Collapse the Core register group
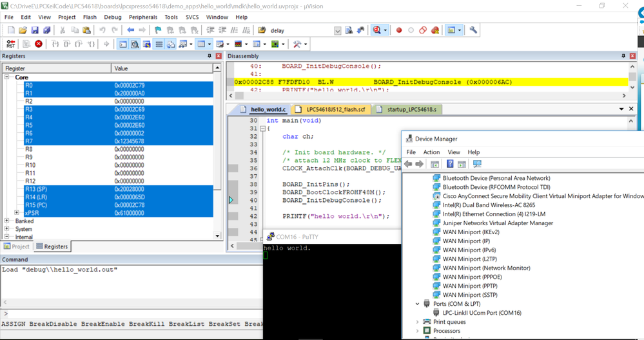Viewport: 644px width, 340px height. (x=6, y=77)
